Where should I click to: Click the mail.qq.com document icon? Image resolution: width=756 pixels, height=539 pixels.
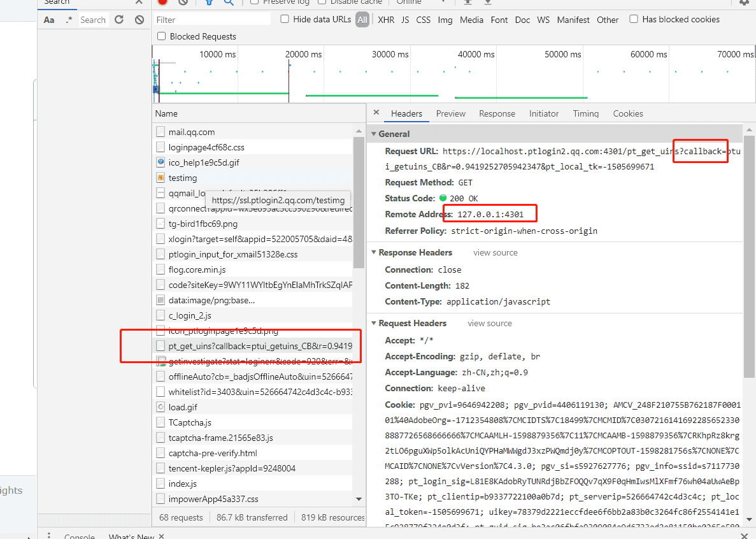click(160, 132)
